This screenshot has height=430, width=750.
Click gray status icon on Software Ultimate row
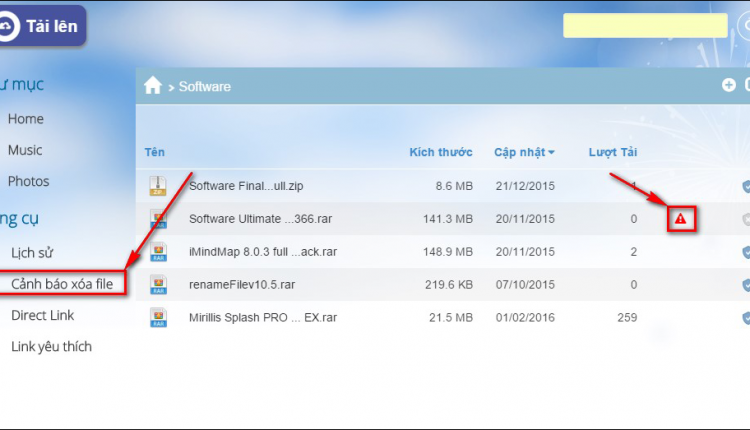pyautogui.click(x=746, y=219)
